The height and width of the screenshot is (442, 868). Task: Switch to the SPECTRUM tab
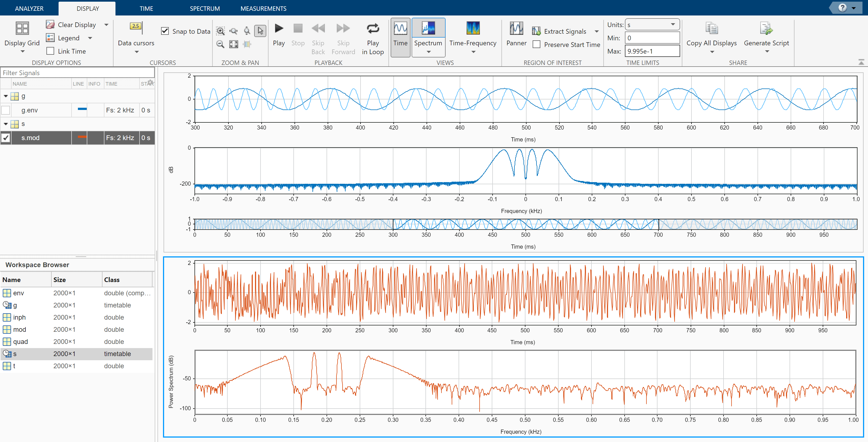(204, 8)
